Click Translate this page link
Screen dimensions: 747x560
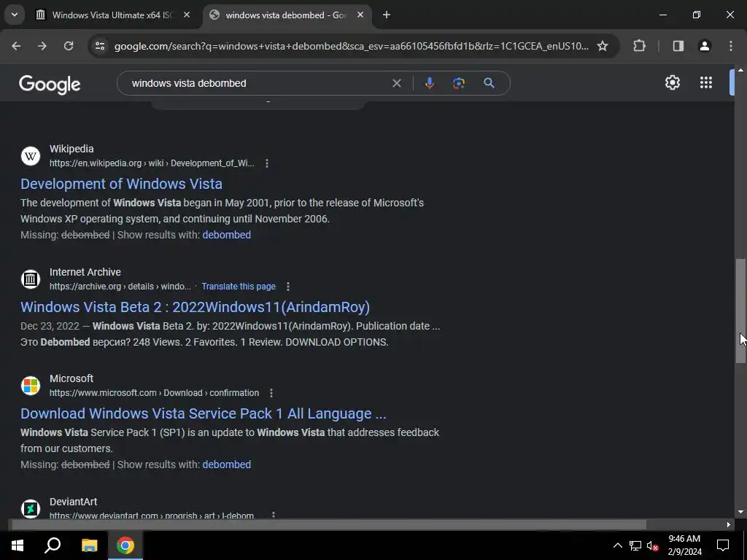pos(239,286)
